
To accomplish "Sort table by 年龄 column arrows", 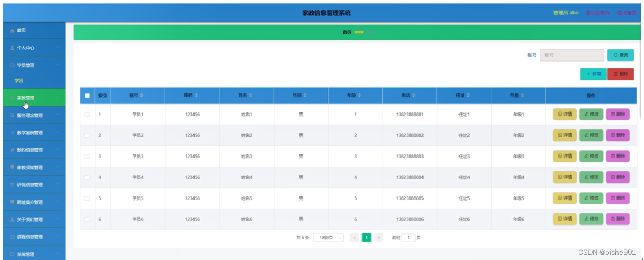I will pos(359,96).
